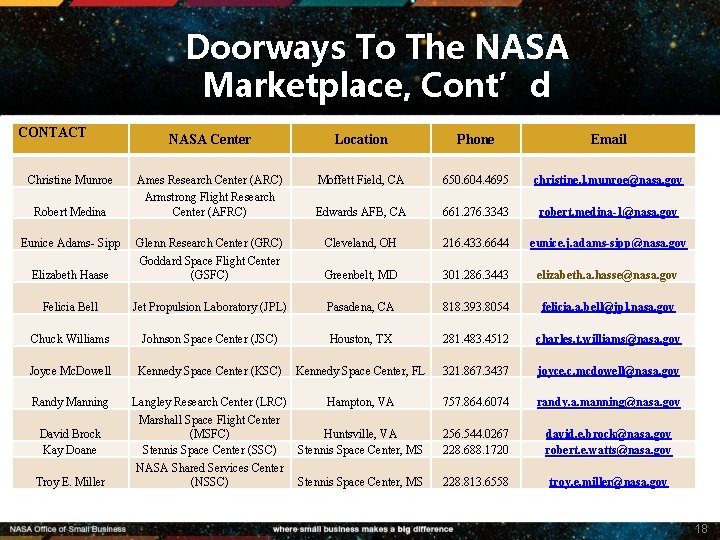The height and width of the screenshot is (540, 720).
Task: Select the name Troy E. Miller
Action: (x=70, y=482)
